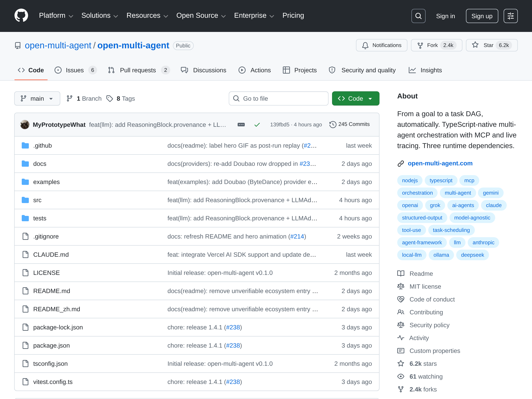
Task: Click the Sign up button
Action: (x=482, y=16)
